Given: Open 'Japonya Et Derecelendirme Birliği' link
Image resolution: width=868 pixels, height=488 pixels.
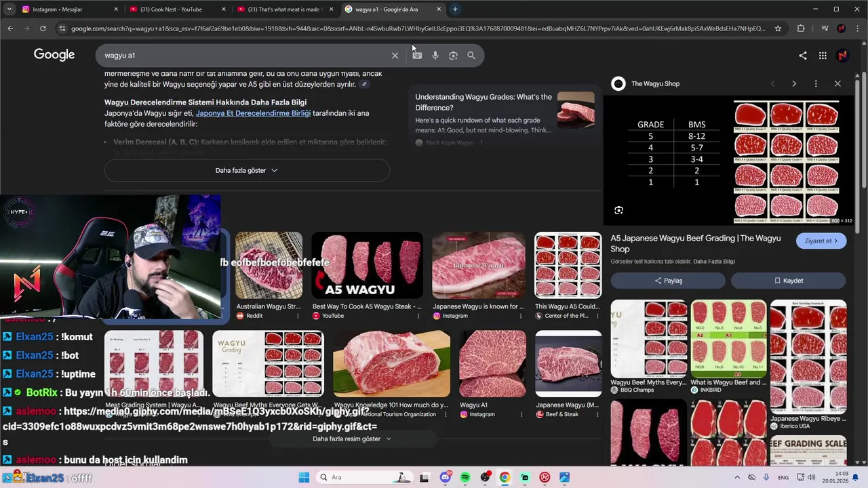Looking at the screenshot, I should pos(253,113).
